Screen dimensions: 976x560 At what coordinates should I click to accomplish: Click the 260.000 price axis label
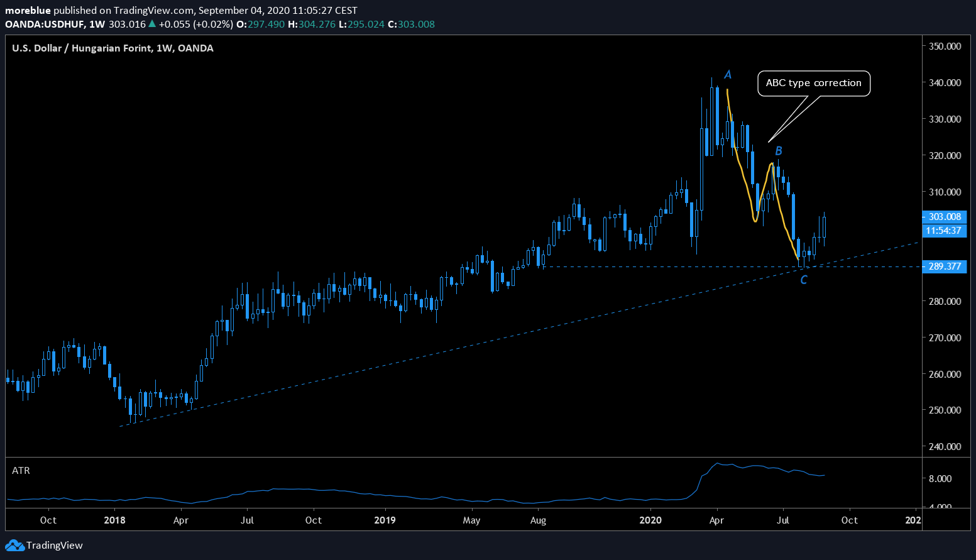(x=945, y=375)
